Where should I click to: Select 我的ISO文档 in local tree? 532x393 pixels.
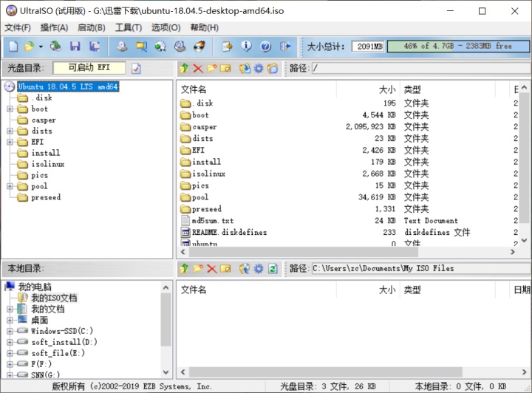point(54,298)
